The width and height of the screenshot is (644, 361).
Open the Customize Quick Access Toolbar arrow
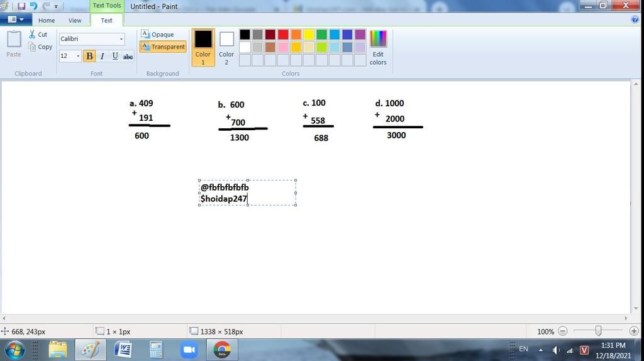[56, 6]
